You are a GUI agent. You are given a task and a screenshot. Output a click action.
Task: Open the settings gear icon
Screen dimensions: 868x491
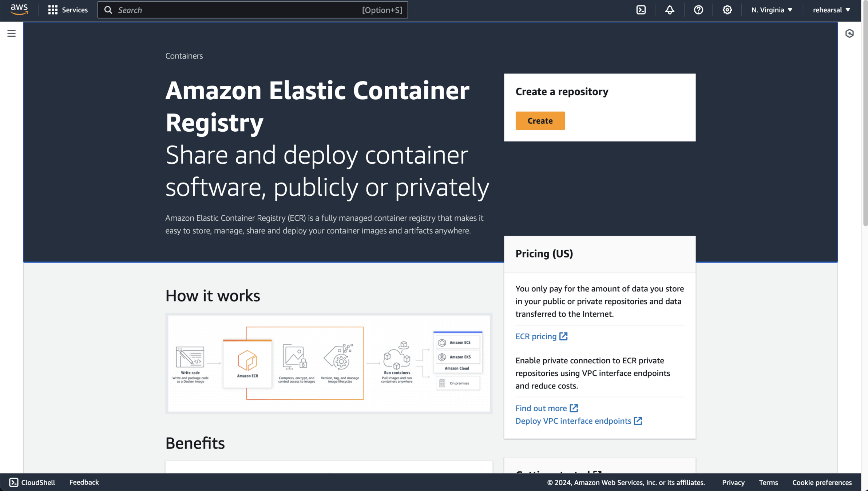pos(727,10)
